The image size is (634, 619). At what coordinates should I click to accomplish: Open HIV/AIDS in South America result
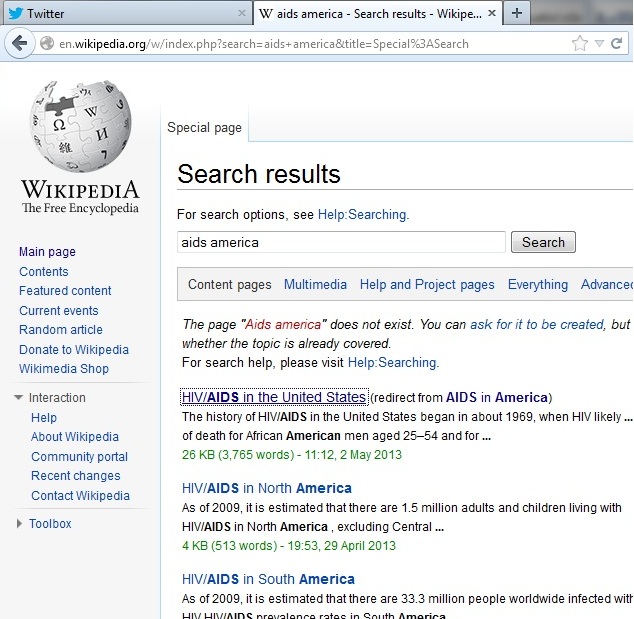click(268, 579)
